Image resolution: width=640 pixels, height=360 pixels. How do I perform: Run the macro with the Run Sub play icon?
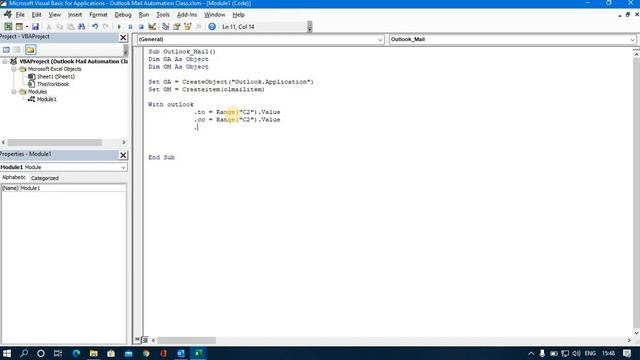point(119,27)
